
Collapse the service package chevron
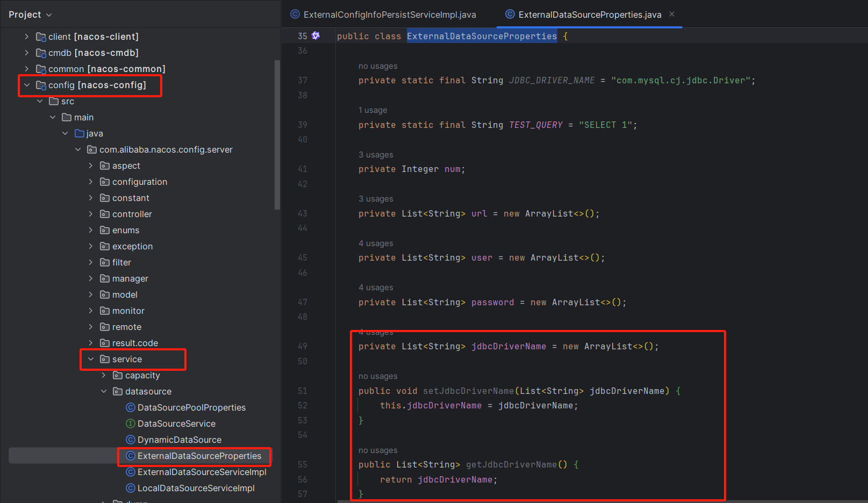coord(91,359)
